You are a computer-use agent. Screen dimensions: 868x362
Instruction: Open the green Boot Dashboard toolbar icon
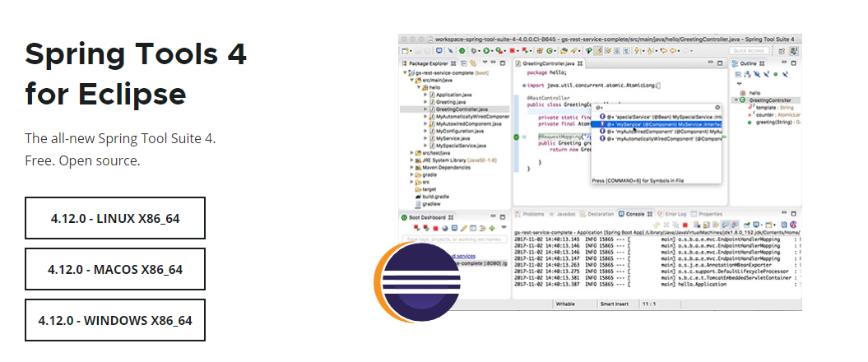click(x=462, y=50)
